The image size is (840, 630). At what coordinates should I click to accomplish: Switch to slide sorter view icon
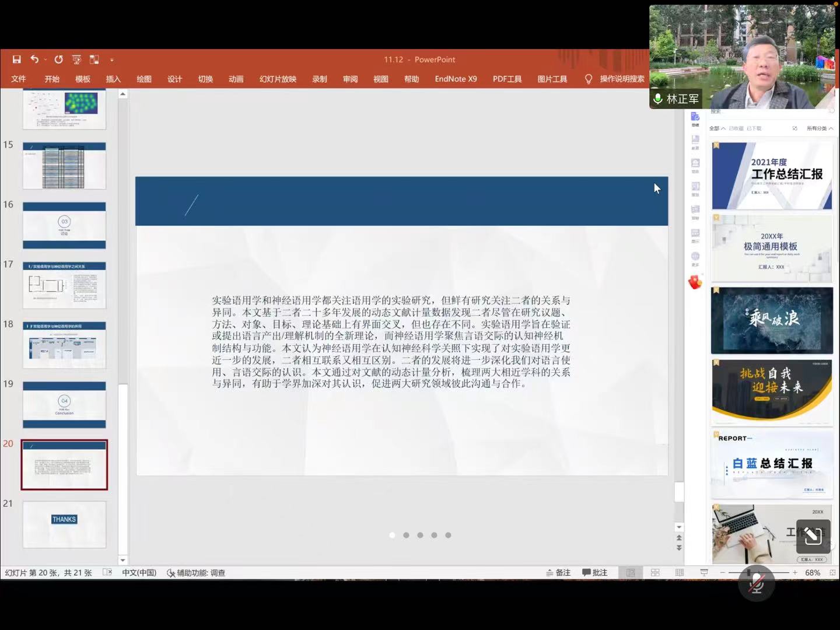click(x=655, y=573)
